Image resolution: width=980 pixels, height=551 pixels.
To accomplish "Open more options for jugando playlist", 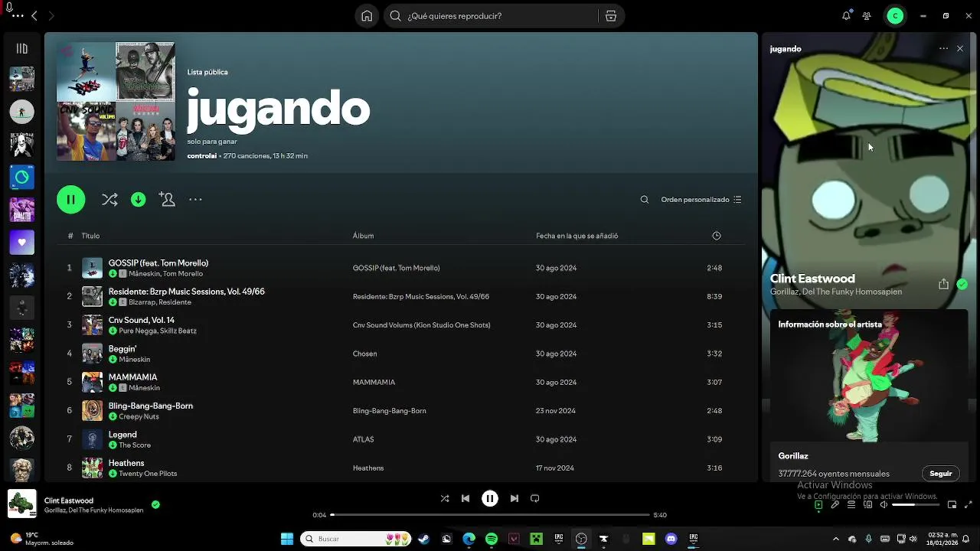I will point(195,200).
